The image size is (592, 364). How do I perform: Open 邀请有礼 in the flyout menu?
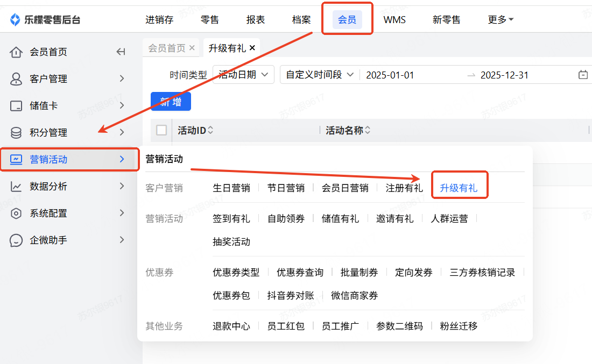(x=394, y=218)
